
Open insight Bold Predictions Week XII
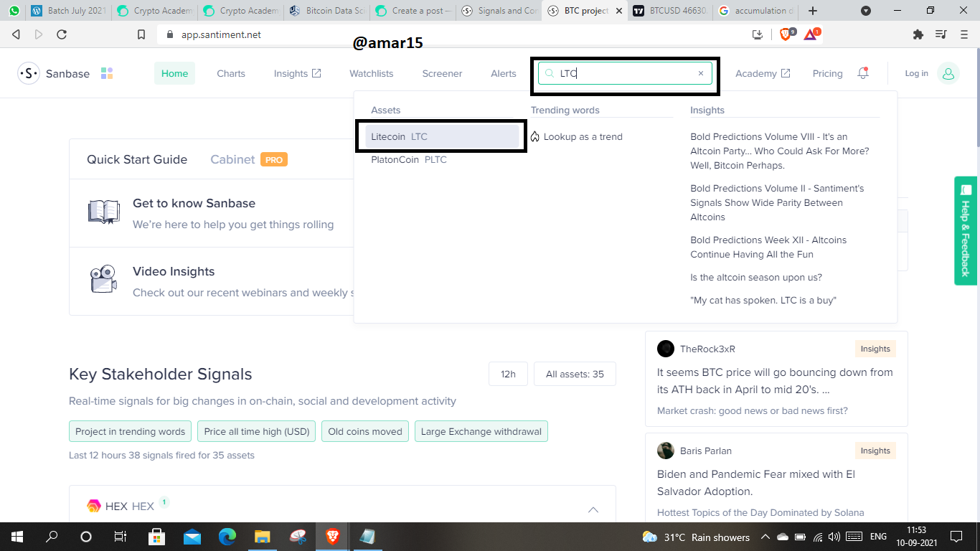[x=768, y=247]
